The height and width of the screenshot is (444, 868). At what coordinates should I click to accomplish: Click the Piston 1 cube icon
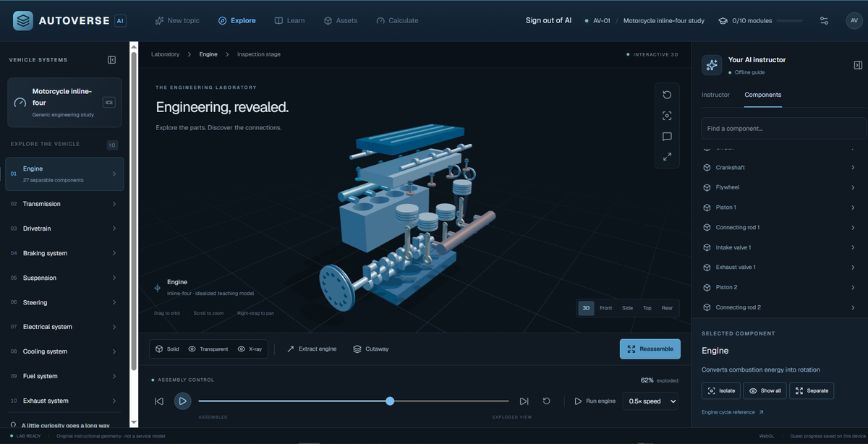point(707,208)
